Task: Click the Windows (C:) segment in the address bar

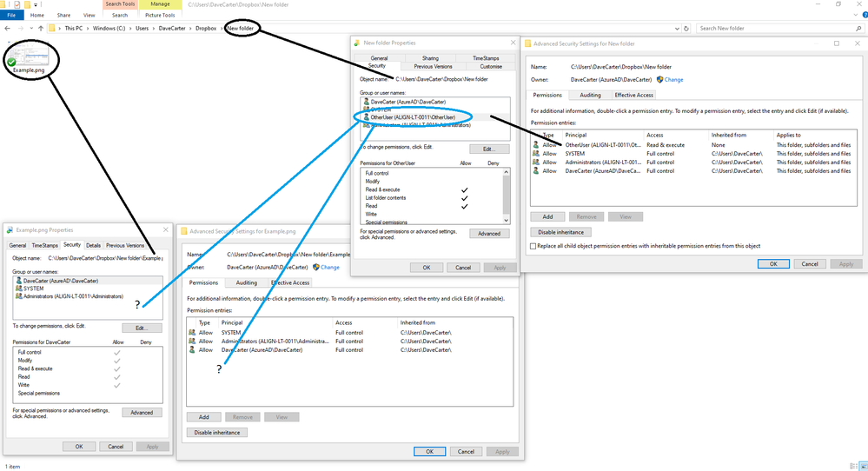Action: 109,28
